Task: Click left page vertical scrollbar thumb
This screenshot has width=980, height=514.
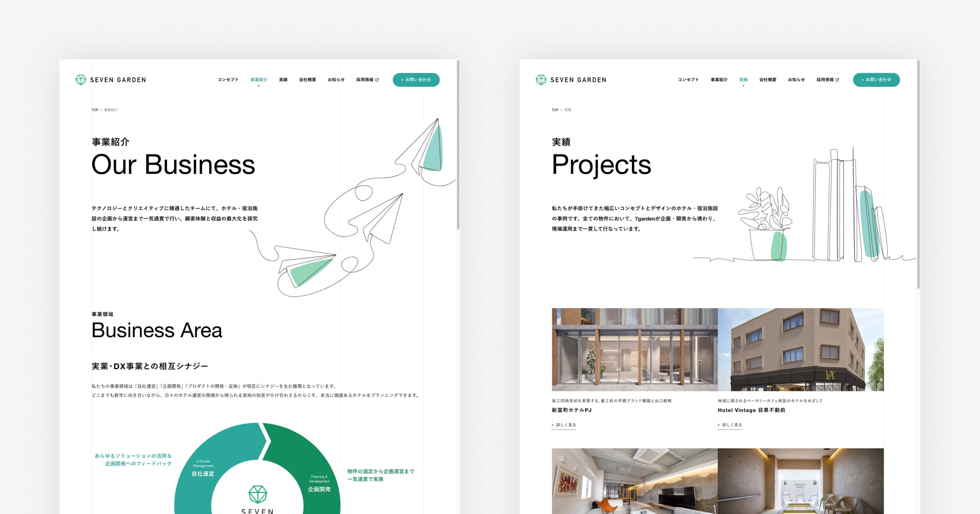Action: coord(458,145)
